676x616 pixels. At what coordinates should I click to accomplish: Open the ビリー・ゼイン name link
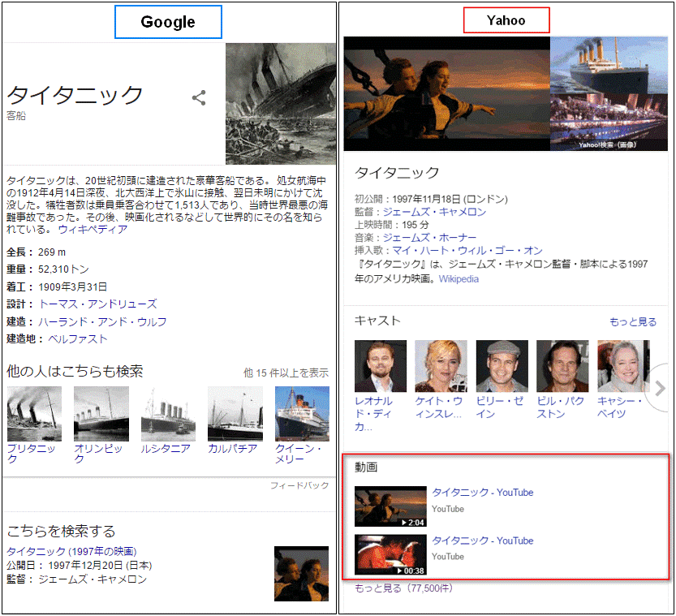pos(500,407)
